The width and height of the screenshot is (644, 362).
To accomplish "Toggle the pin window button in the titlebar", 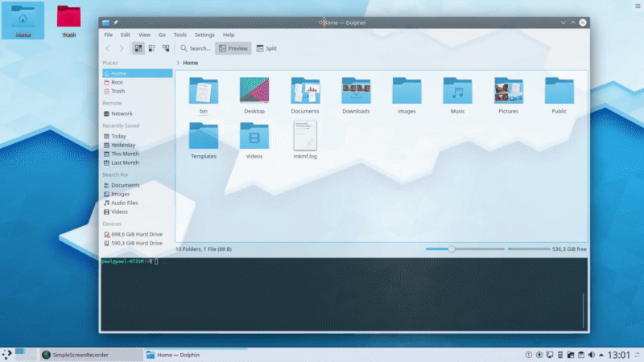I will pos(116,23).
